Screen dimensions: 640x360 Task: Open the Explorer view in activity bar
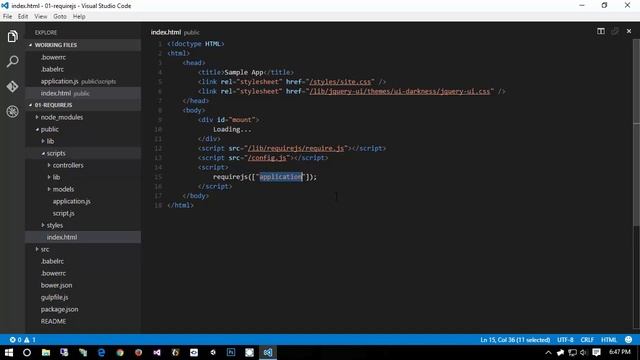[12, 37]
